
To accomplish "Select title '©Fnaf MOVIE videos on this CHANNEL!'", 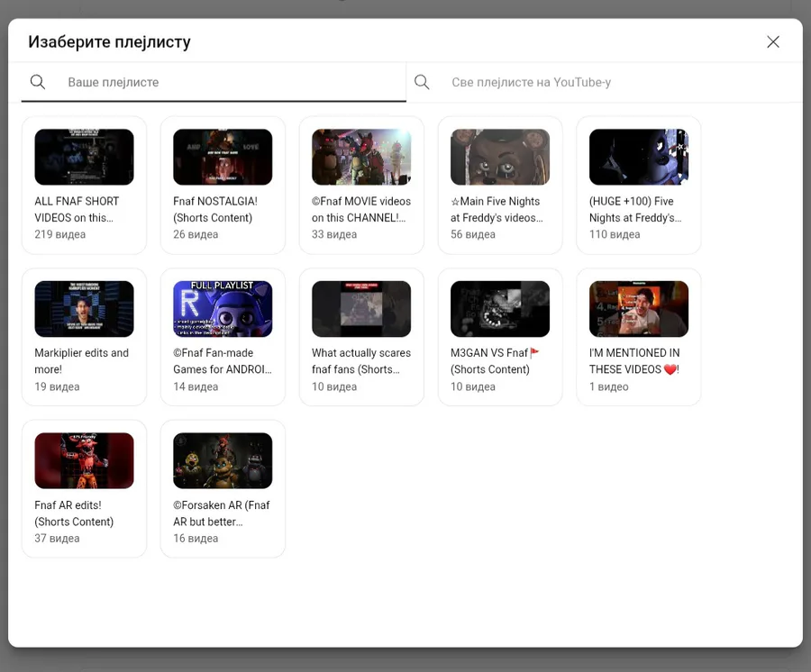I will coord(361,209).
